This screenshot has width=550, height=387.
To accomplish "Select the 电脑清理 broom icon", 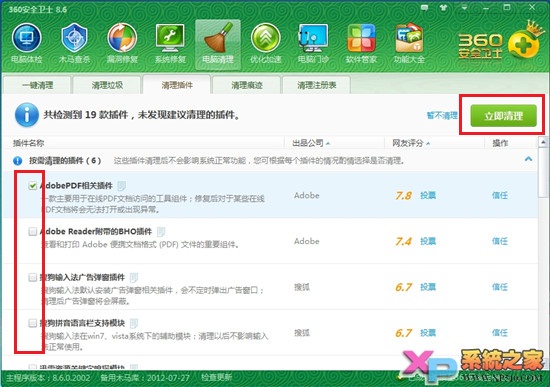I will point(218,44).
